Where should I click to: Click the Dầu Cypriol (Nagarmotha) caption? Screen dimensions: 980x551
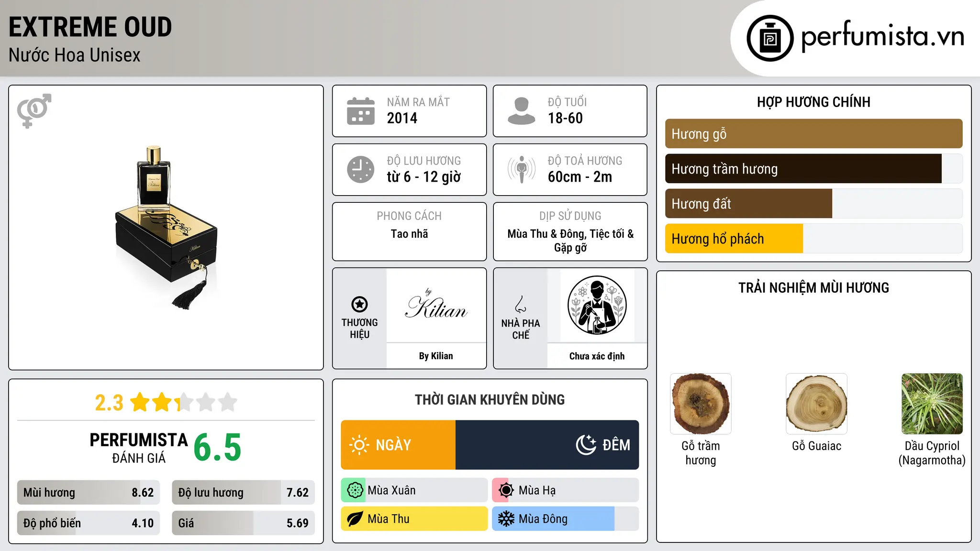(x=932, y=453)
